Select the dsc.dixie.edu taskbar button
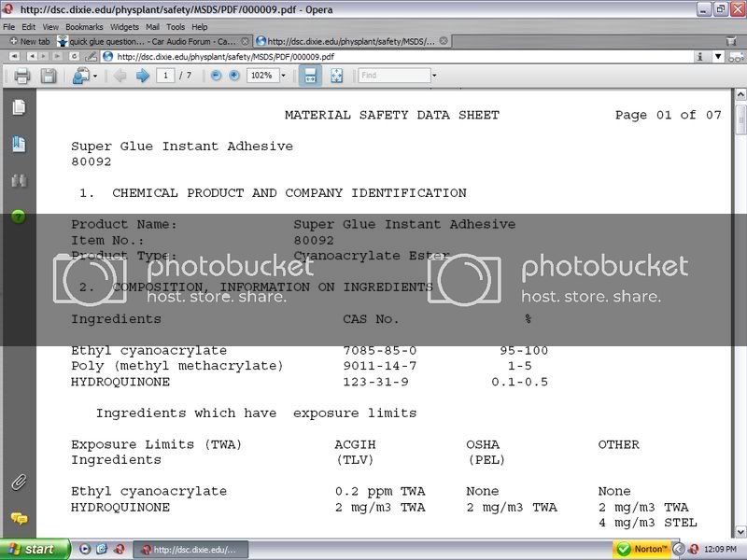Image resolution: width=747 pixels, height=560 pixels. tap(190, 550)
